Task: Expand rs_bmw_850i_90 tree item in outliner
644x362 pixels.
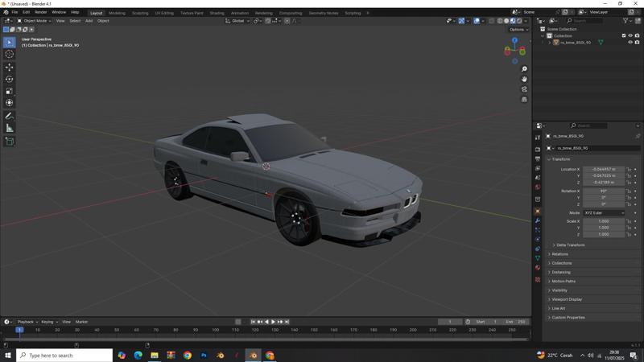Action: click(x=550, y=43)
